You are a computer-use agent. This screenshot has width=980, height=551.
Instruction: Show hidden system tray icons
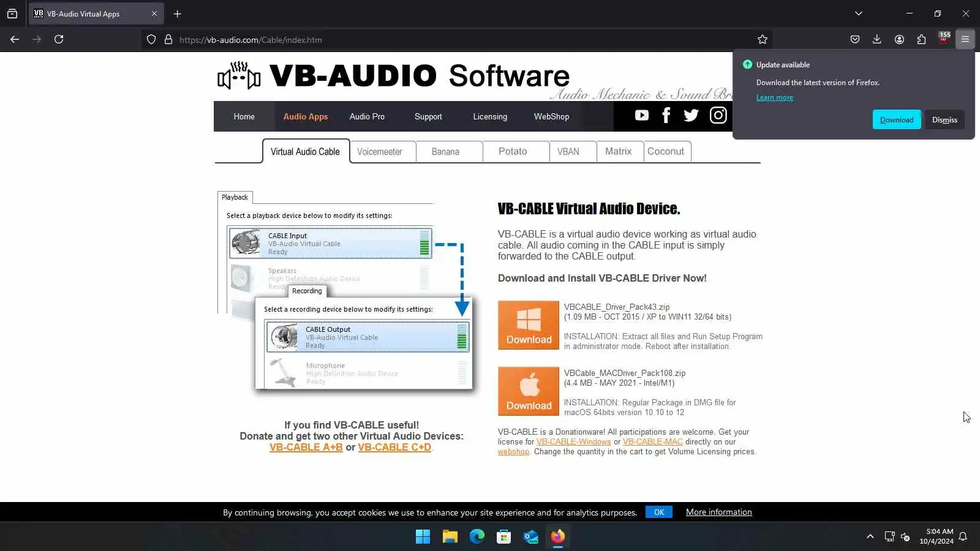[x=870, y=536]
